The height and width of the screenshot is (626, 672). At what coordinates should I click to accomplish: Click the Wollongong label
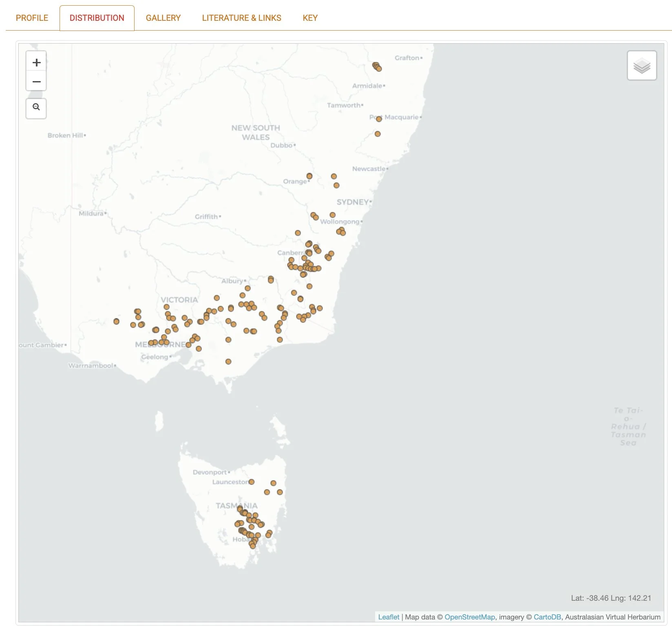pyautogui.click(x=340, y=222)
